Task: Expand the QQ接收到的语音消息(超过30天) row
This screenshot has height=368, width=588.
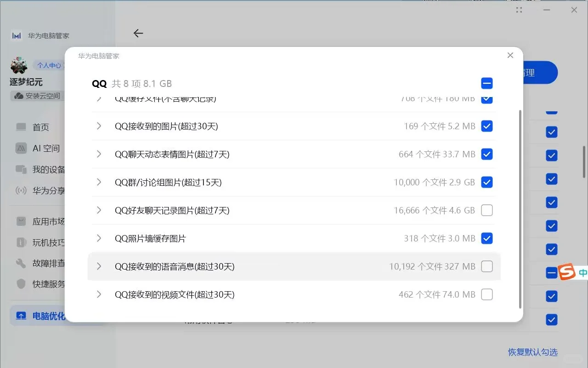Action: pos(99,266)
